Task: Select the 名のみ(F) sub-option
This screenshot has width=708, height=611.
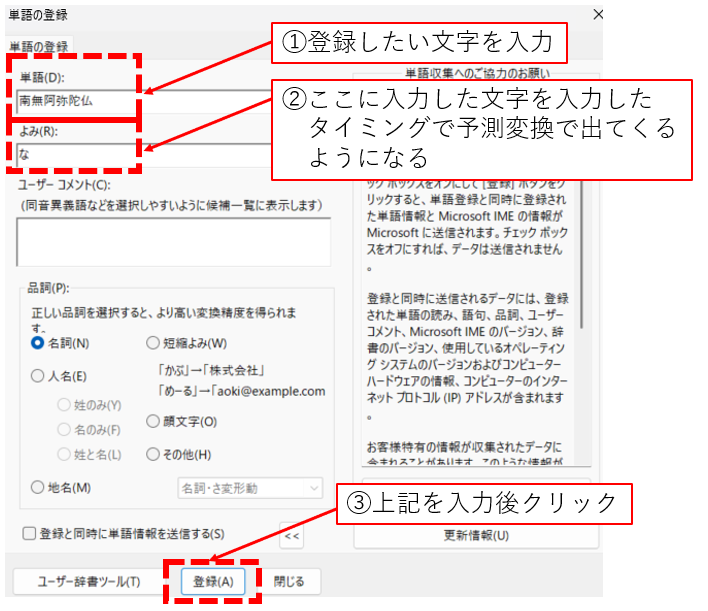Action: [x=65, y=430]
